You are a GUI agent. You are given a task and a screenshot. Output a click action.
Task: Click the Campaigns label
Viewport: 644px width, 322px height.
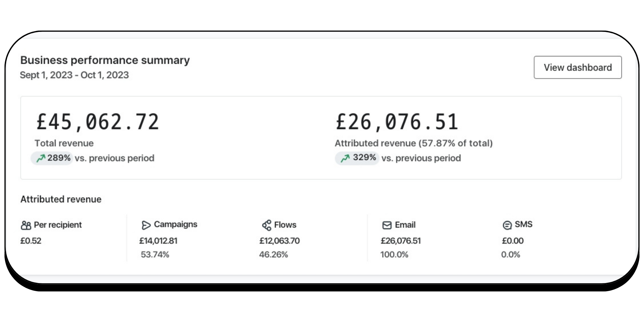pos(175,224)
